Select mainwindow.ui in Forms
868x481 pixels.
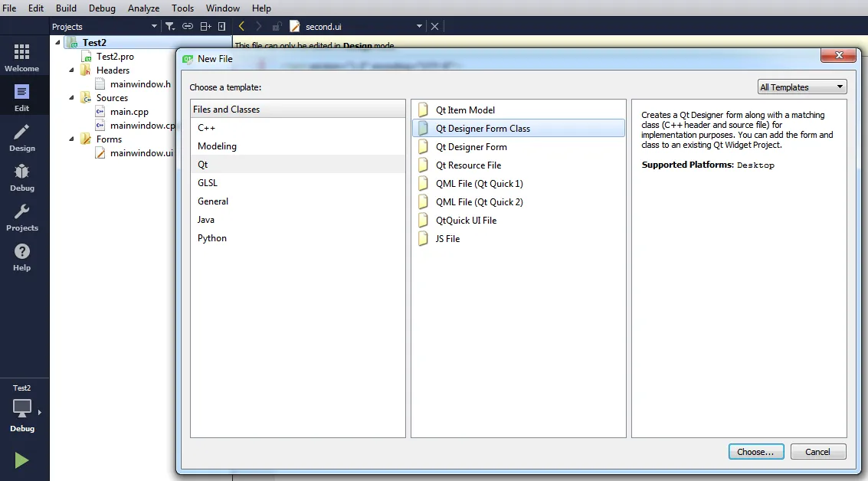(x=141, y=152)
